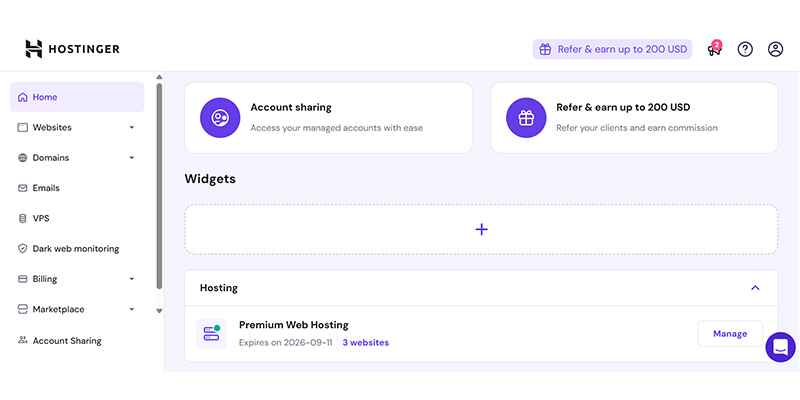Select Home in the sidebar

click(x=77, y=97)
